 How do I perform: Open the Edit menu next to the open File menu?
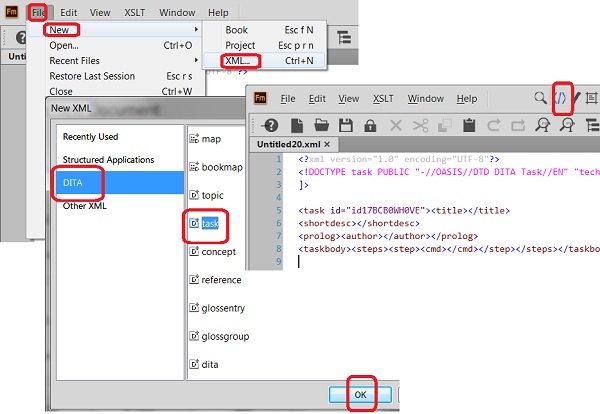[68, 13]
